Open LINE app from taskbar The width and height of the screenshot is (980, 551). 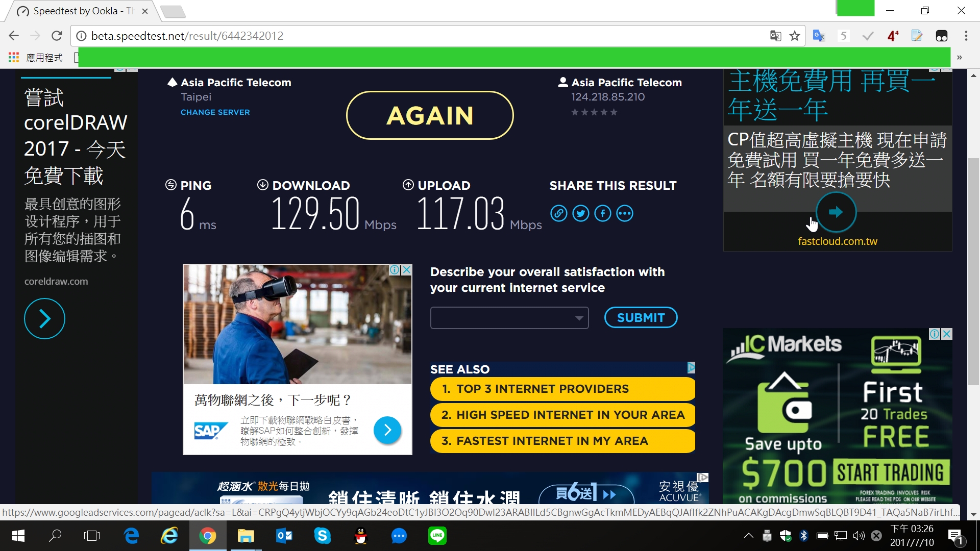[x=437, y=536]
